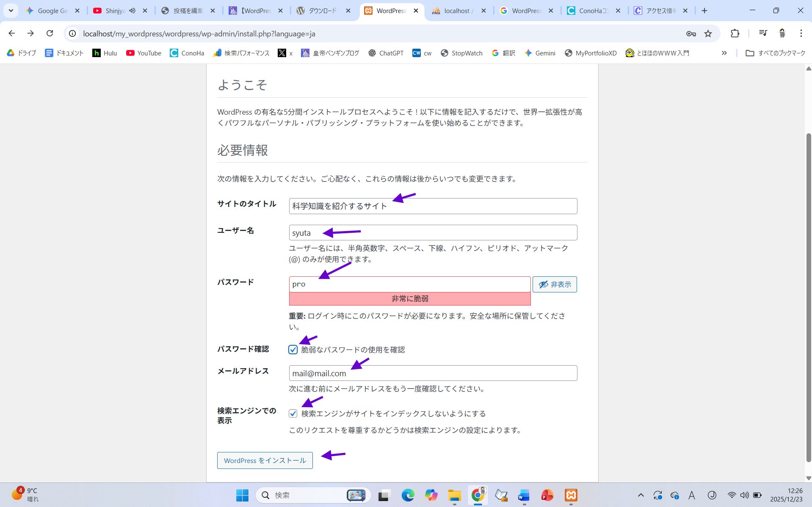Click the browser reload icon
Viewport: 812px width, 507px height.
50,33
